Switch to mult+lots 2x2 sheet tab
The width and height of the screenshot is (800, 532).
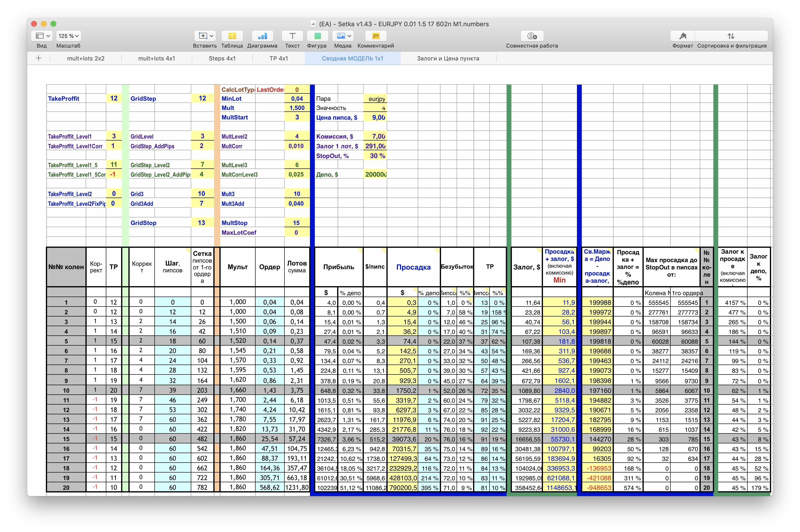(86, 58)
